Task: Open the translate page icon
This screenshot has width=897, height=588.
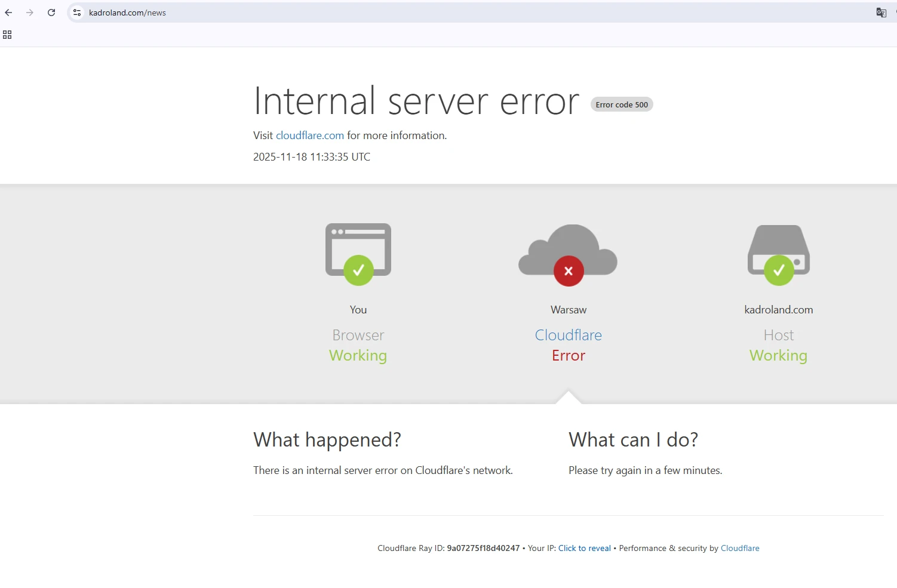Action: coord(881,13)
